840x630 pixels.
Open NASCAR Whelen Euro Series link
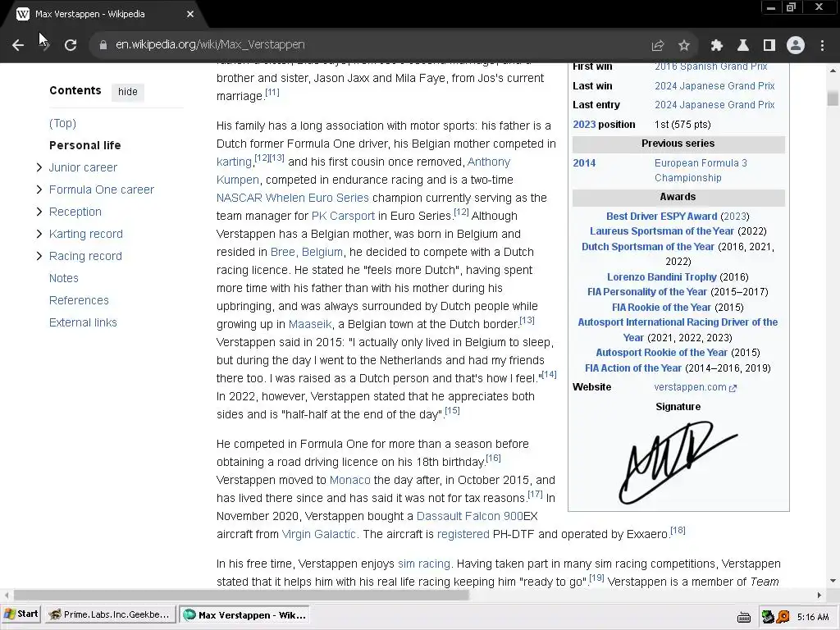click(293, 198)
